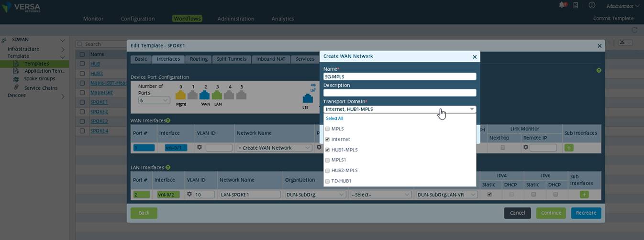
Task: Click the Service Chains tree icon
Action: (16, 87)
